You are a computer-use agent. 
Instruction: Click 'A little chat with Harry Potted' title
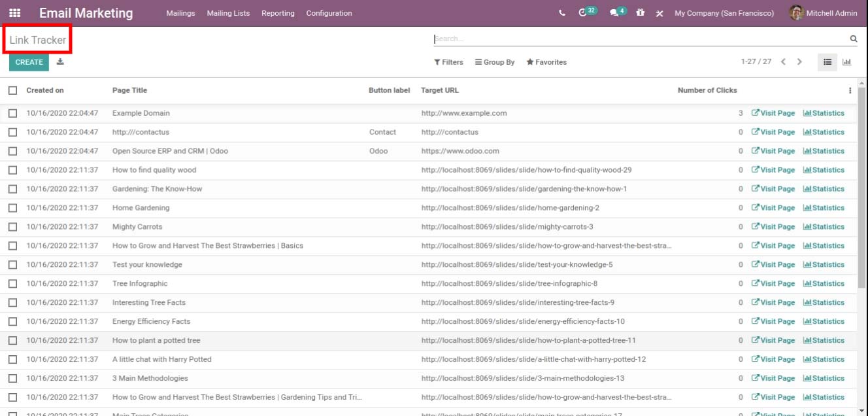pyautogui.click(x=162, y=360)
